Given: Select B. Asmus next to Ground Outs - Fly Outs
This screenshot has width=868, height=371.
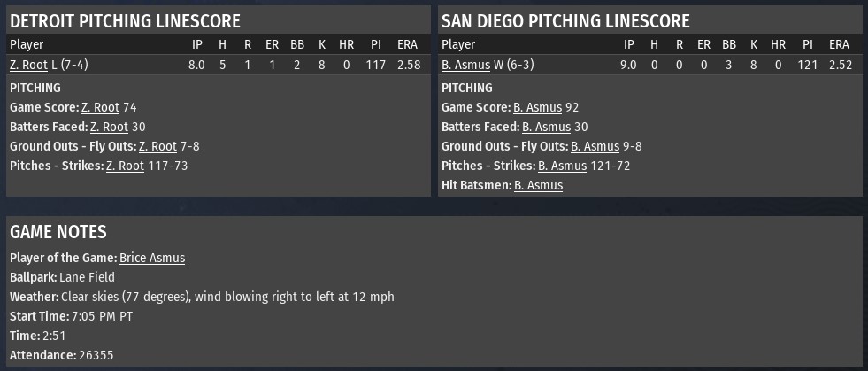Looking at the screenshot, I should (x=595, y=146).
